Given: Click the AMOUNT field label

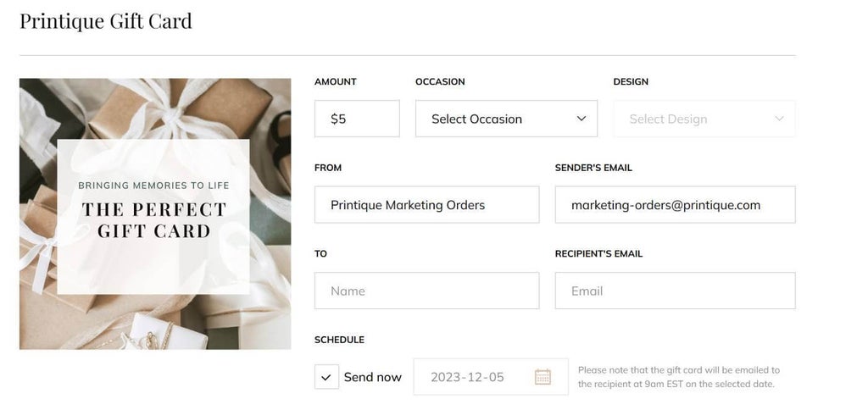Looking at the screenshot, I should point(335,82).
